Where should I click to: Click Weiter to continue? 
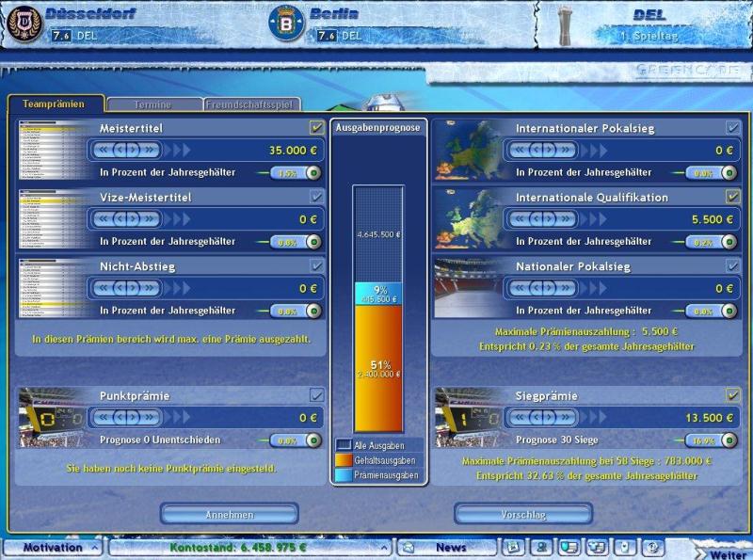pyautogui.click(x=727, y=552)
